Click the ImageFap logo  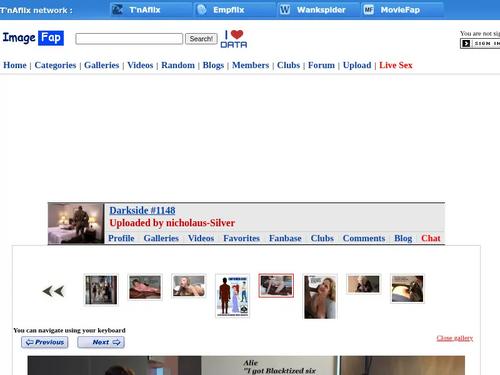[x=33, y=38]
